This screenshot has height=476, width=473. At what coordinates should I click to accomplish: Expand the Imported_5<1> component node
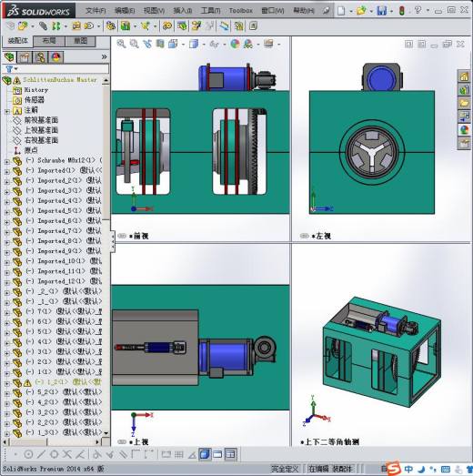tap(7, 212)
